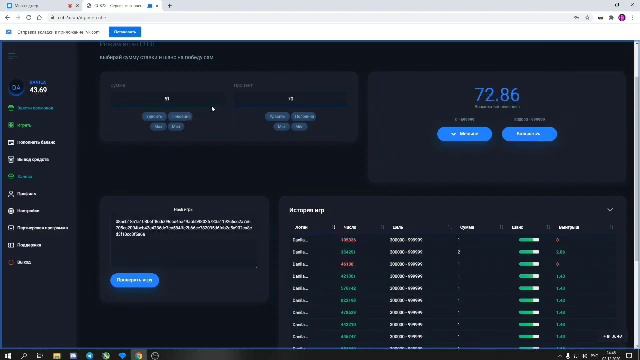
Task: Open the Партнерская программа page
Action: point(42,228)
